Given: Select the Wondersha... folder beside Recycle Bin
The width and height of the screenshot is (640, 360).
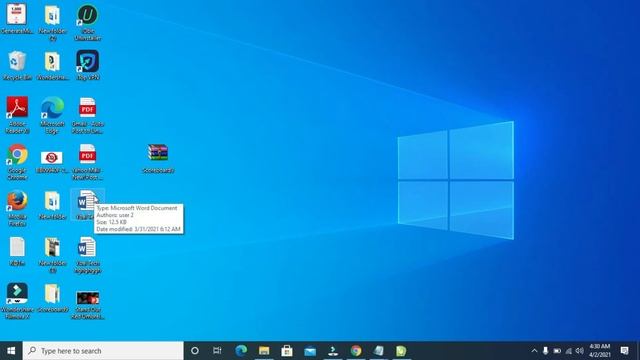Looking at the screenshot, I should pos(52,62).
